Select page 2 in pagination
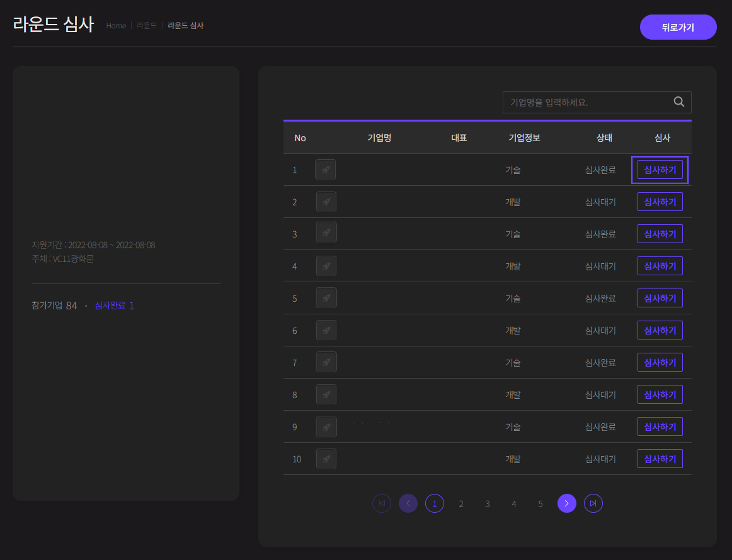This screenshot has width=732, height=560. (x=461, y=504)
